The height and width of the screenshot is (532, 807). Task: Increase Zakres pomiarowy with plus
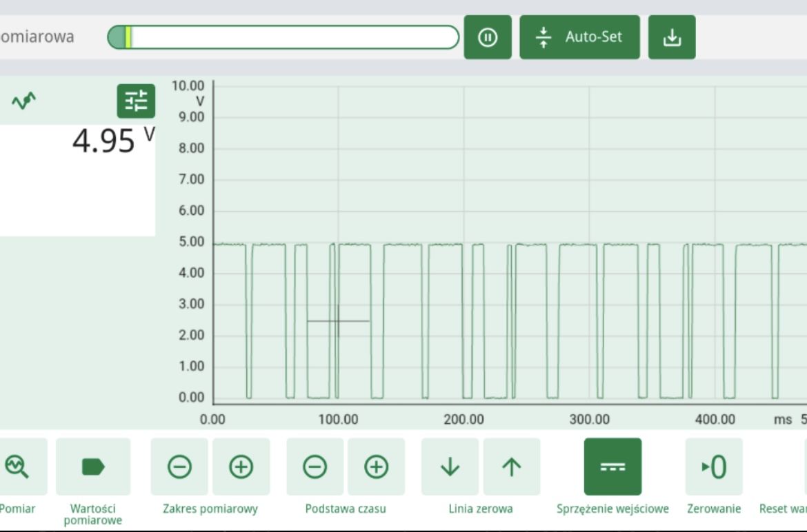click(x=241, y=467)
